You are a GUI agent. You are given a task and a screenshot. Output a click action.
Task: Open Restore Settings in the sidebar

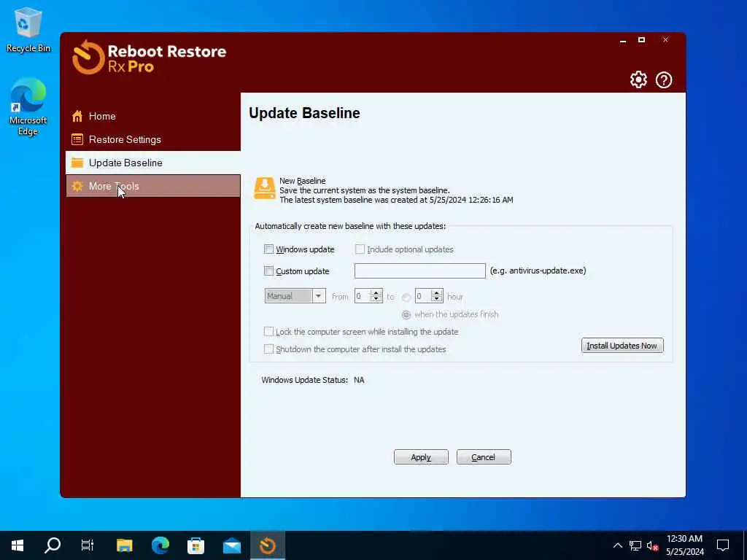pyautogui.click(x=153, y=139)
